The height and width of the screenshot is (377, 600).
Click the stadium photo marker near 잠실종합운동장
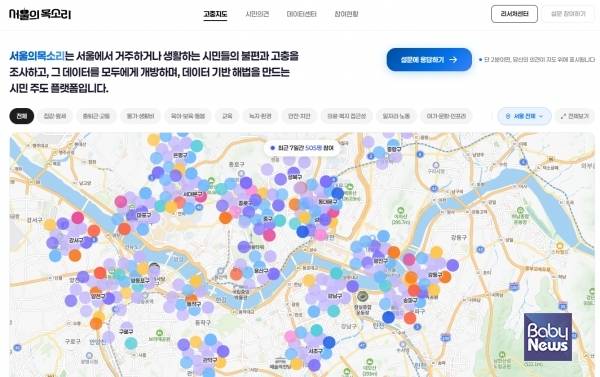click(x=362, y=296)
